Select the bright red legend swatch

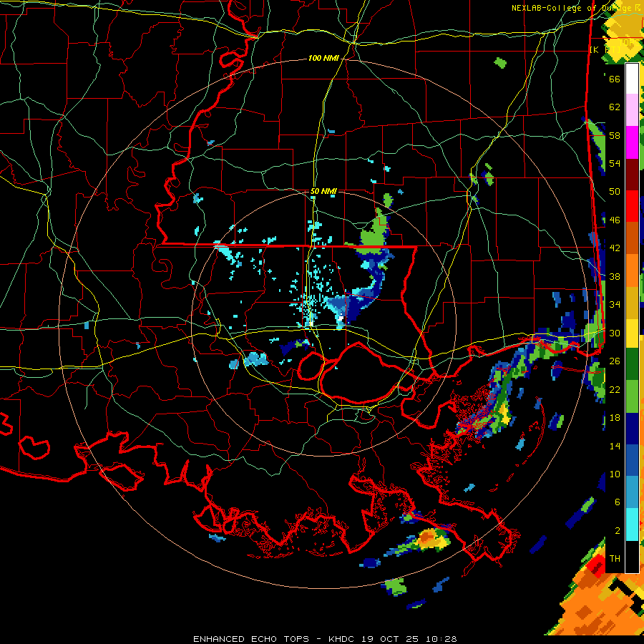pos(632,207)
